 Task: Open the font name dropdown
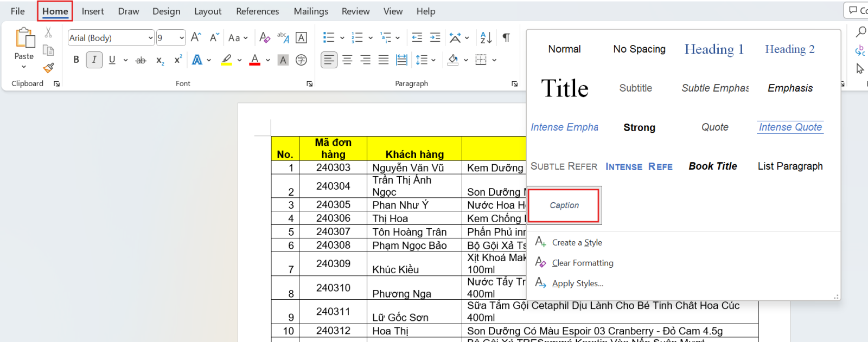pos(150,38)
